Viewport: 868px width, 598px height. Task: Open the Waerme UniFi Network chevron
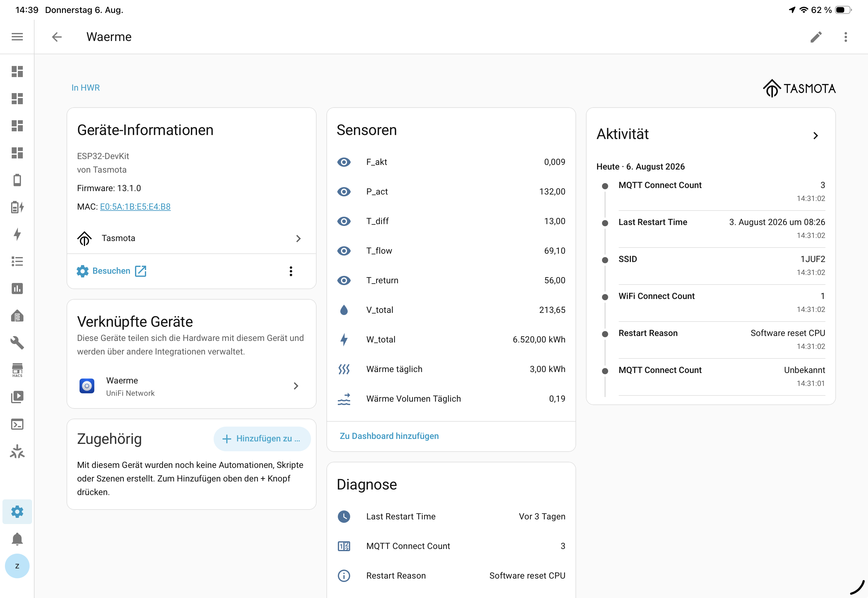[296, 386]
